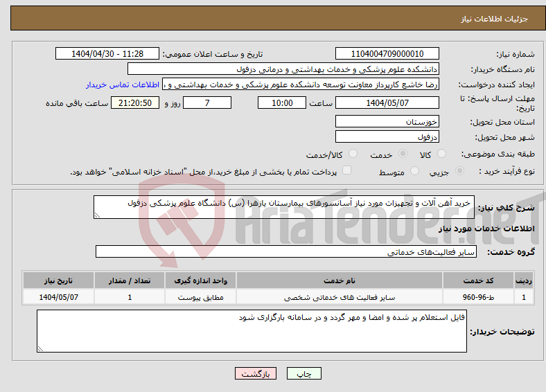
Task: Click the واحد اندازه گیری column header
Action: pyautogui.click(x=200, y=280)
